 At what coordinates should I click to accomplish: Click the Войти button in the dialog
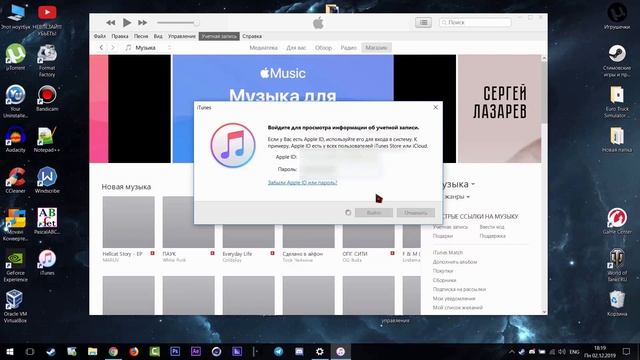pos(373,213)
